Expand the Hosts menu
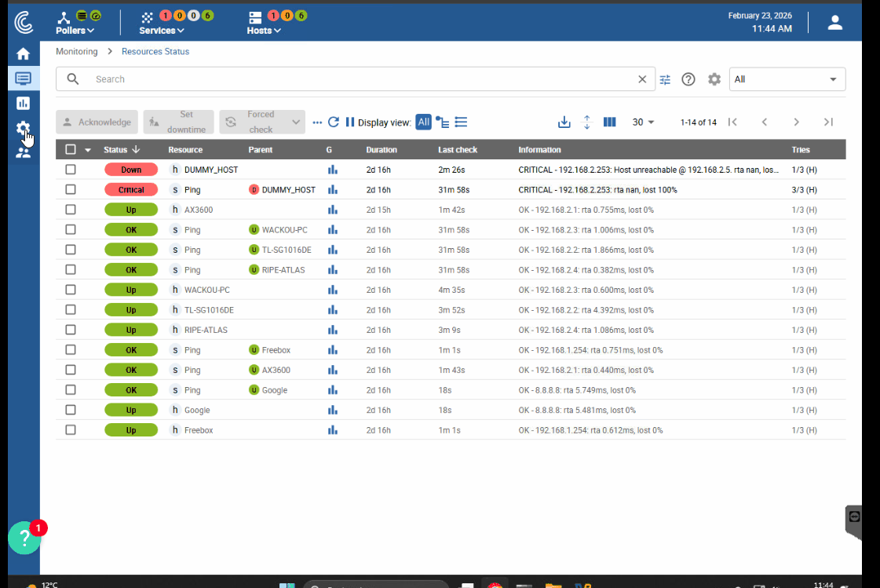This screenshot has width=880, height=588. coord(264,31)
